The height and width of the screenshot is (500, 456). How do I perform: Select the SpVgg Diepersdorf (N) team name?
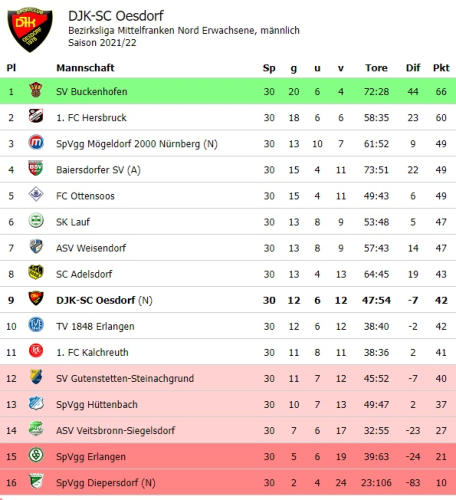pos(106,483)
